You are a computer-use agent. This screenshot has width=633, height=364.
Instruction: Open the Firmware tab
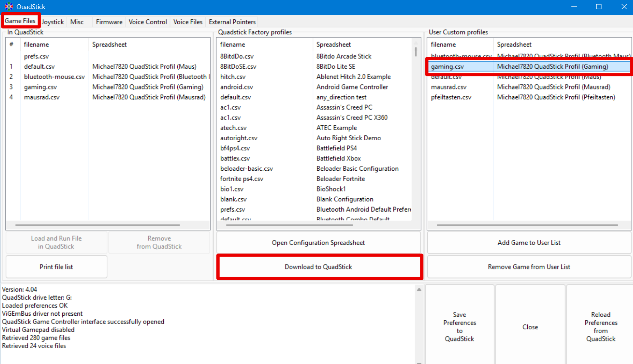[109, 22]
